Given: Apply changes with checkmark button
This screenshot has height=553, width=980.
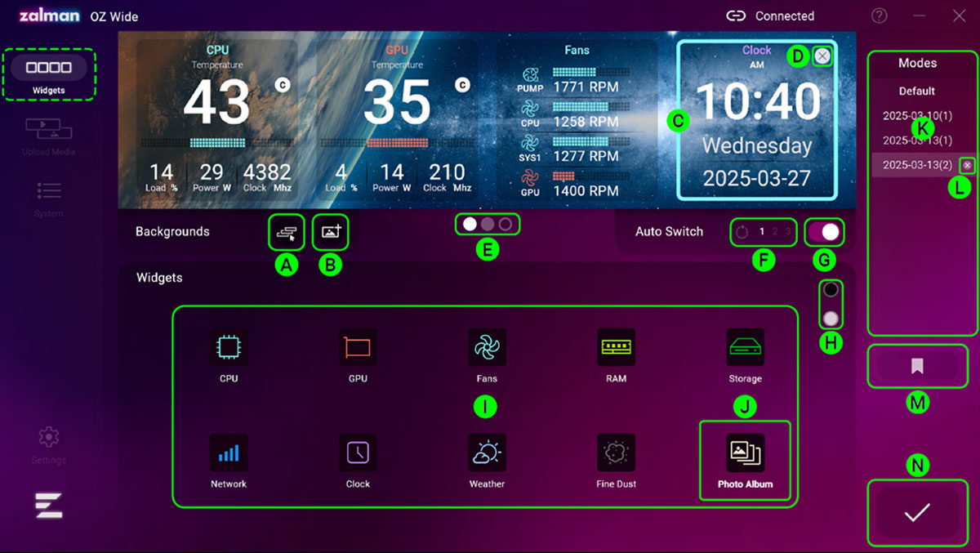Looking at the screenshot, I should click(x=917, y=513).
